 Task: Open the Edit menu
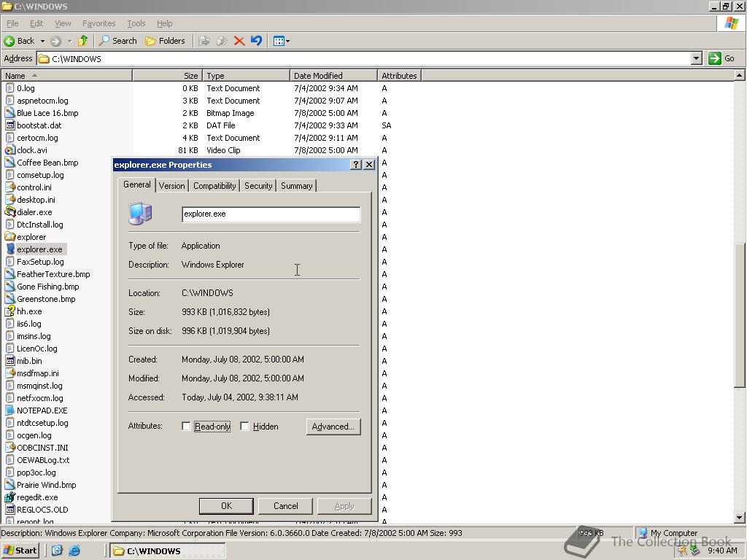coord(36,23)
